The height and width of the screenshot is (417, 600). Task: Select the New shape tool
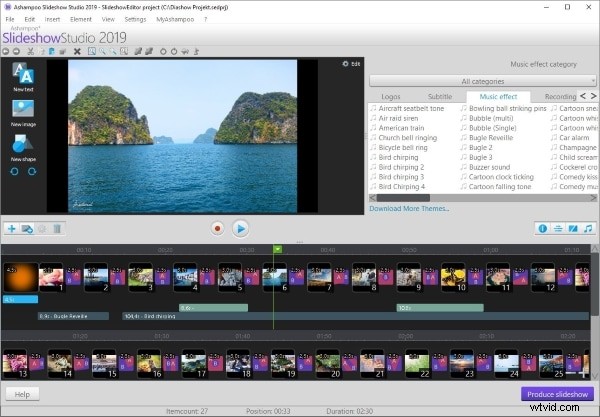click(x=23, y=145)
